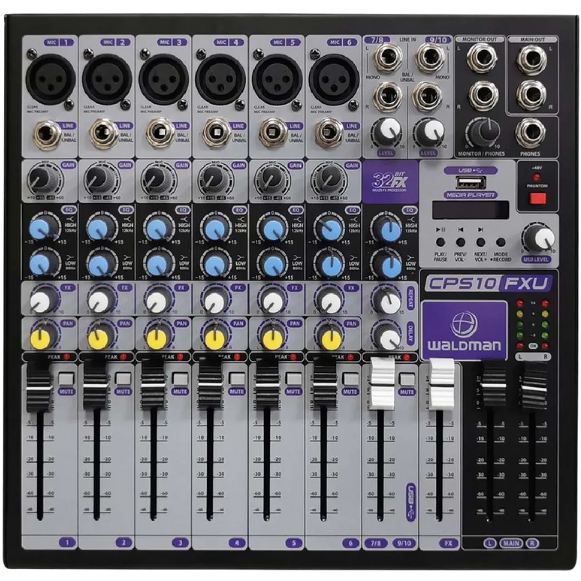Click the channel 1 LINE jack
Viewport: 581px width, 581px height.
pos(47,135)
